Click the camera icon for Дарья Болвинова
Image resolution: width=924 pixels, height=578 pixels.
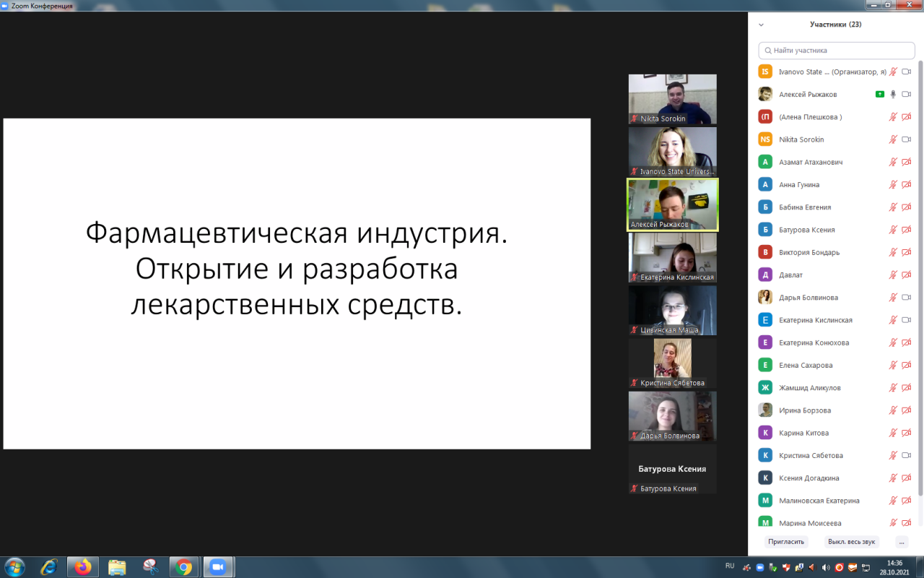click(x=906, y=298)
